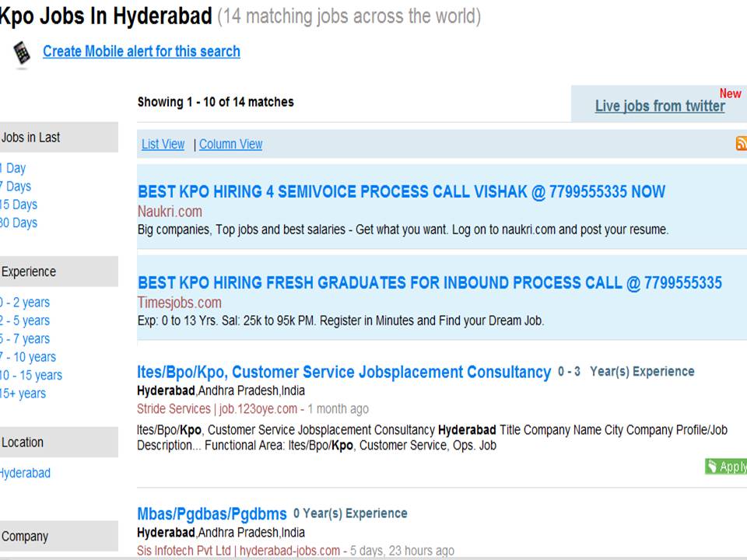Select 10 - 15 years experience filter
This screenshot has height=560, width=747.
pyautogui.click(x=31, y=375)
